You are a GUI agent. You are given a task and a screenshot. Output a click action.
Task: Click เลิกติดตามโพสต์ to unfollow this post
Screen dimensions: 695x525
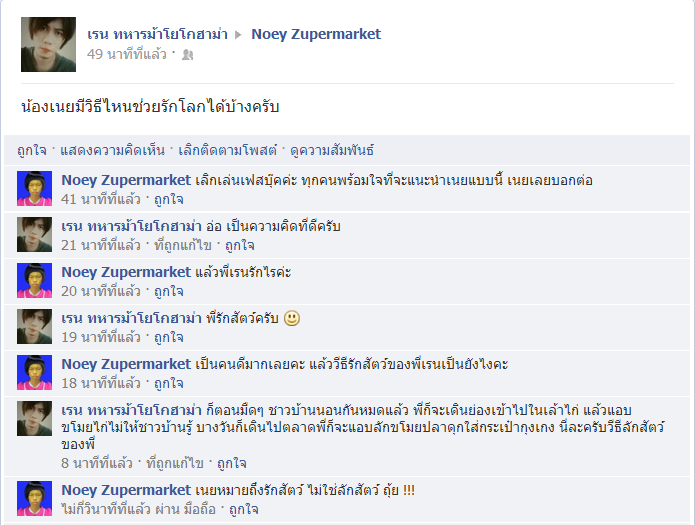(227, 150)
